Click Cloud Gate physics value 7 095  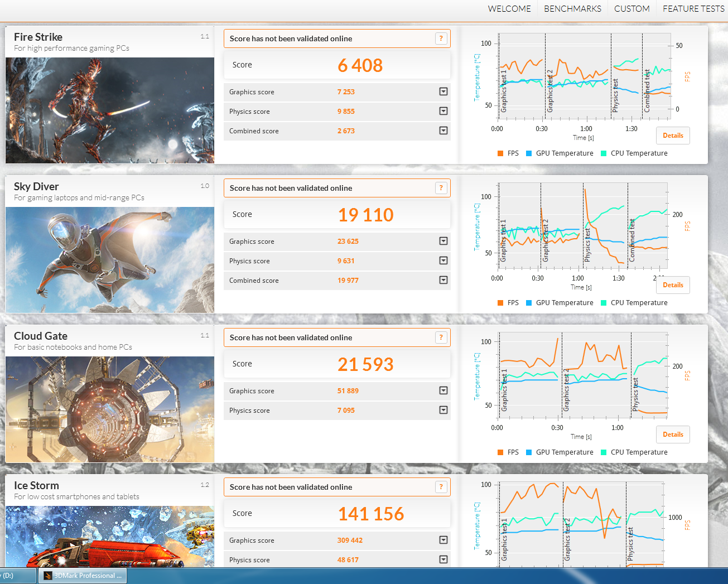coord(346,411)
